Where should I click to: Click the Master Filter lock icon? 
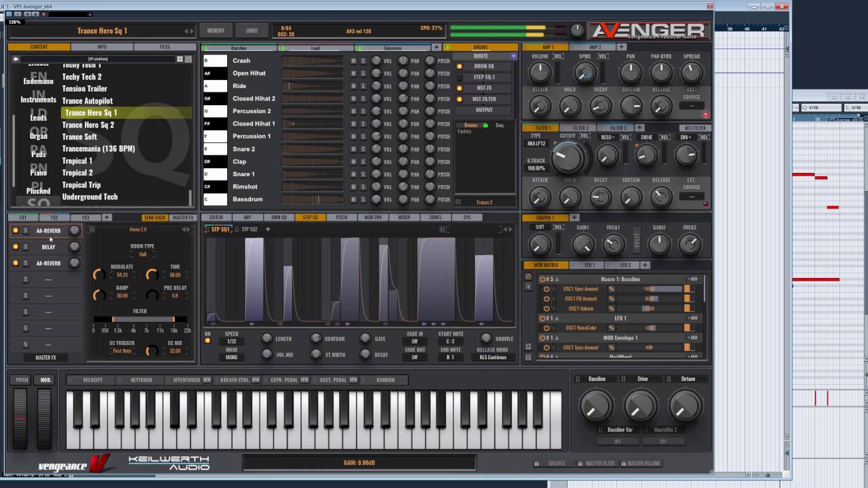(x=580, y=464)
